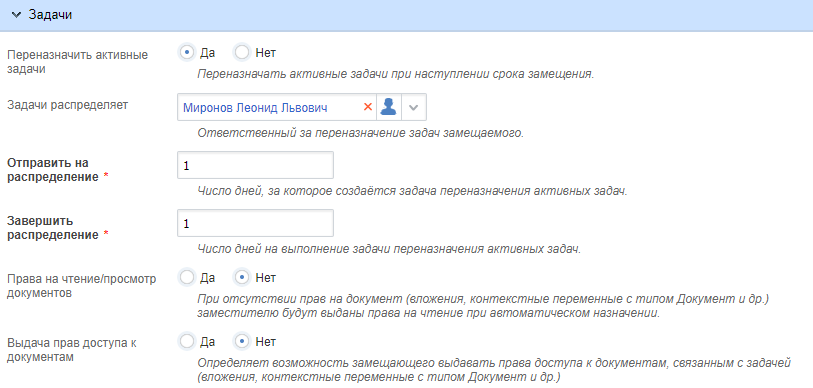Click label Выдача прав доступа к документам
Screen dimensions: 813x388
72,350
